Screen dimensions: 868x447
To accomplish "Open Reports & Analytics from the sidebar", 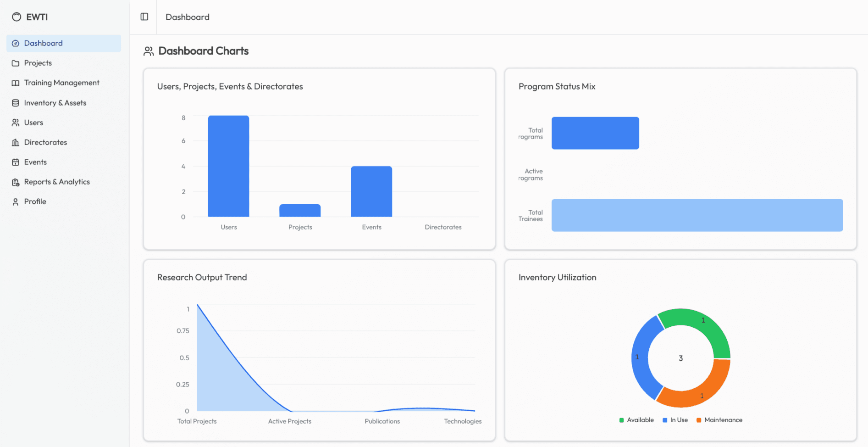I will click(56, 182).
